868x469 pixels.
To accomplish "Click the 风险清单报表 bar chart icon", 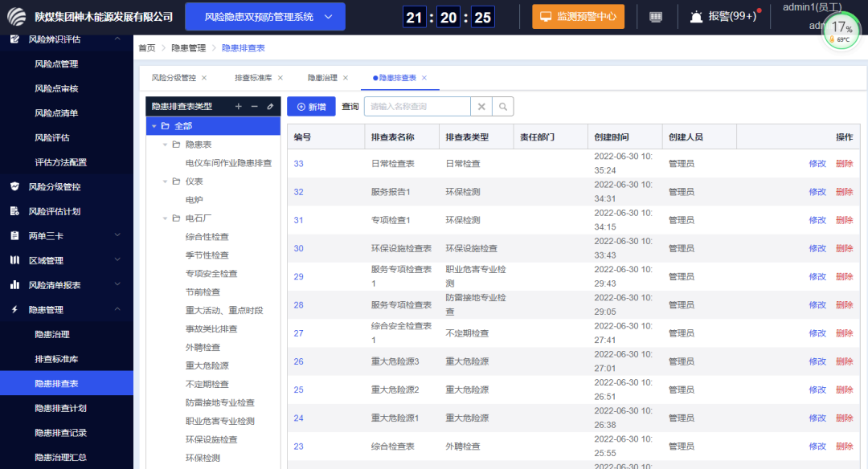I will click(15, 285).
